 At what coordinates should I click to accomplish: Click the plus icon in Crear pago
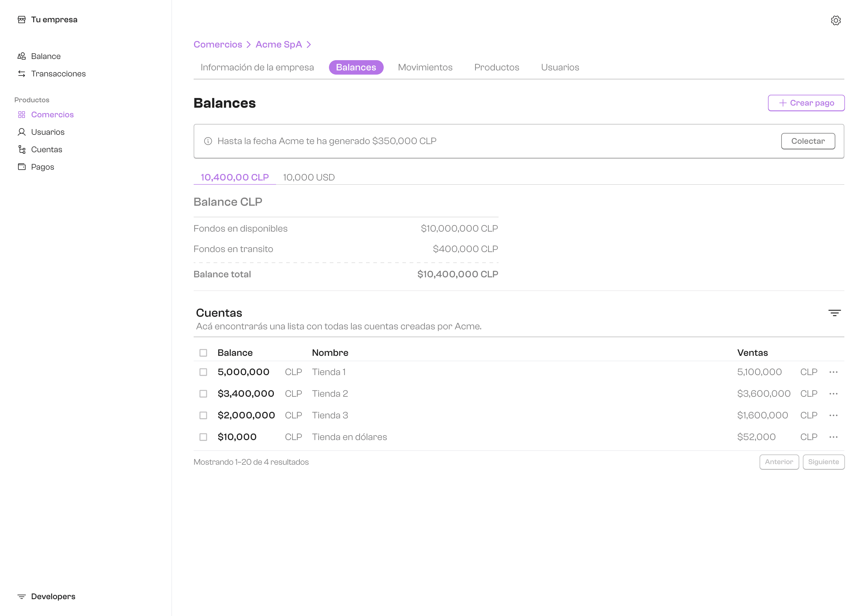click(783, 103)
